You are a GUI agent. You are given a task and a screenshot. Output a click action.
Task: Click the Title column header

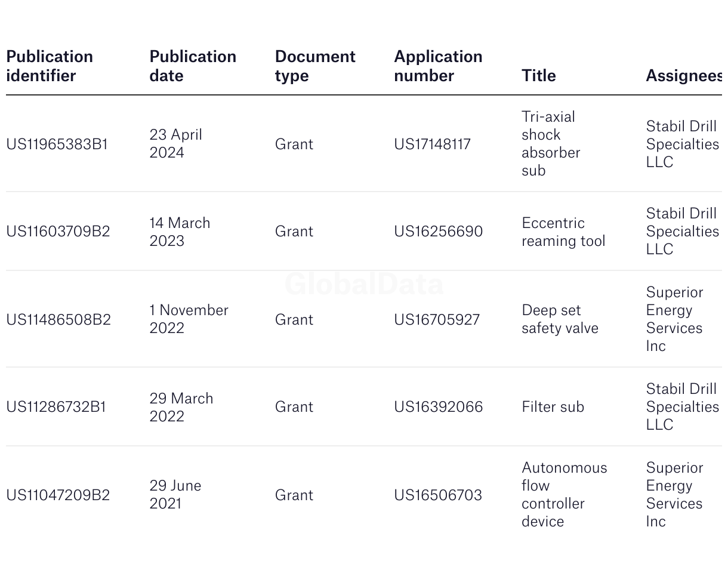[x=538, y=75]
